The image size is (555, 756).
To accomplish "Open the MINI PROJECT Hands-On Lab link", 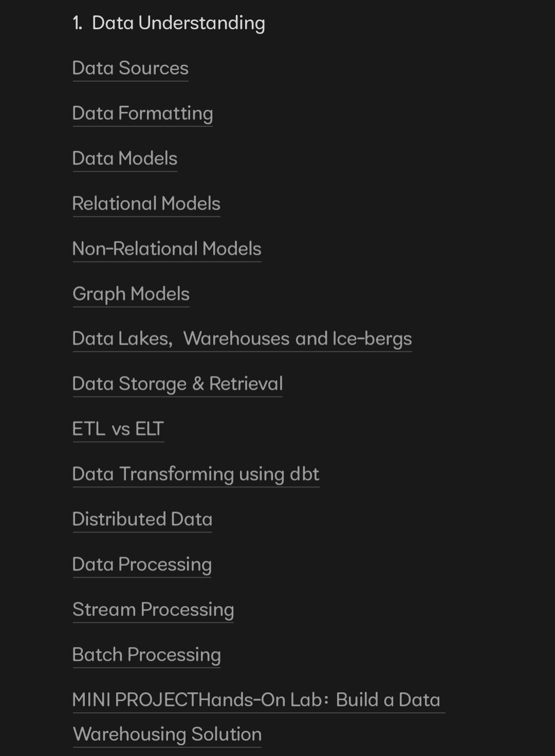I will coord(256,700).
